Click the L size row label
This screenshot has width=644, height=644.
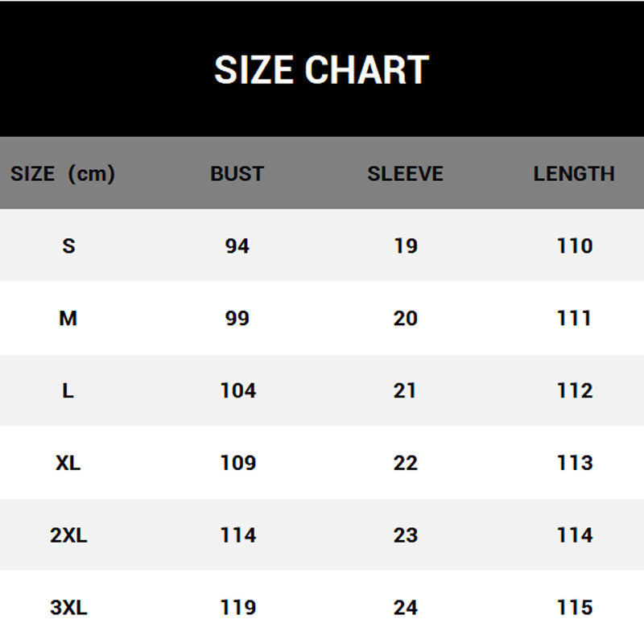(x=68, y=390)
